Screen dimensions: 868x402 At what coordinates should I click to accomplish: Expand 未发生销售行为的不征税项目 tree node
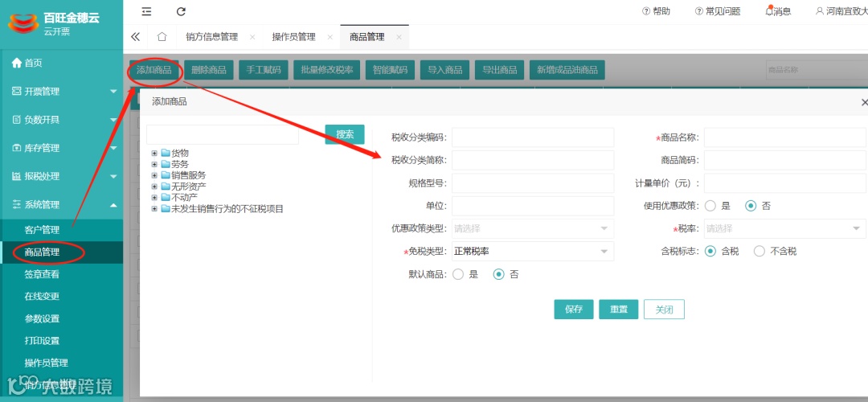click(154, 209)
